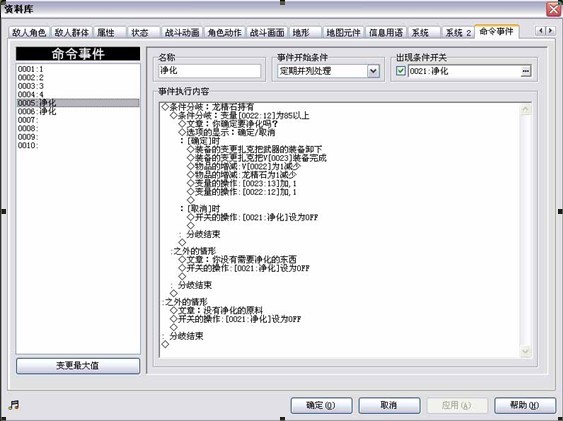Select the 命令事件 tab

(496, 32)
